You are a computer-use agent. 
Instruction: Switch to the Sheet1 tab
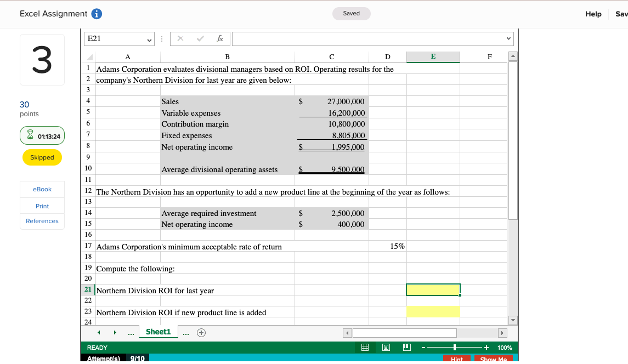(x=158, y=332)
